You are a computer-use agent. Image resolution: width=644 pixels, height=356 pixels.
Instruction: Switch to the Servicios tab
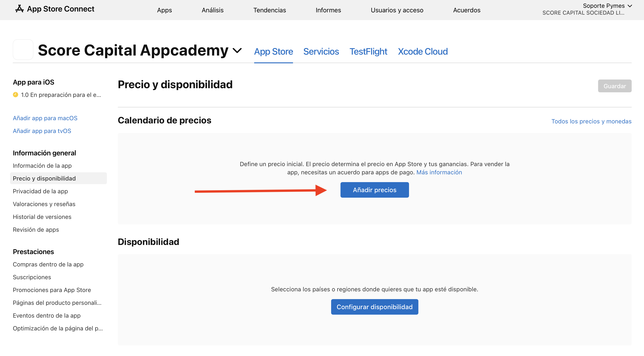[321, 52]
